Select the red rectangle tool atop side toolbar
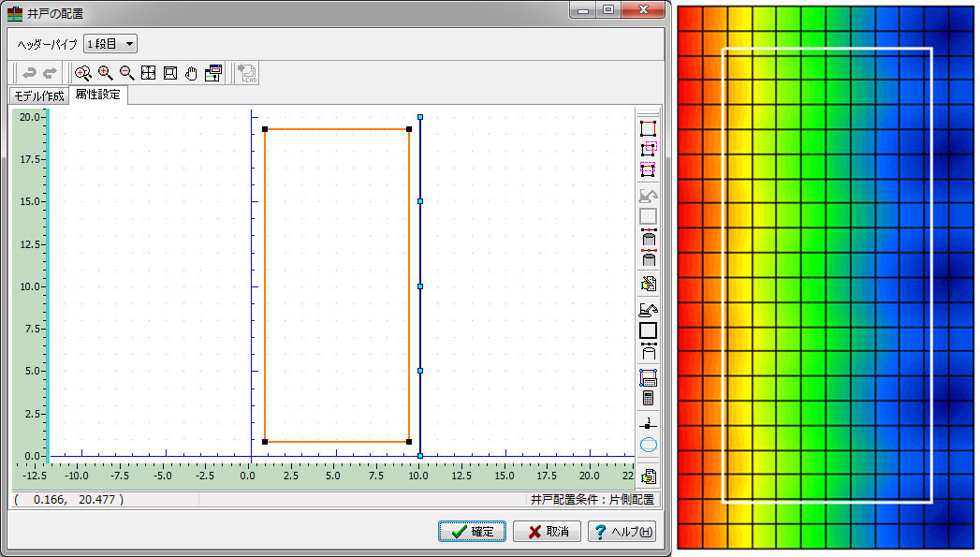 pos(648,128)
